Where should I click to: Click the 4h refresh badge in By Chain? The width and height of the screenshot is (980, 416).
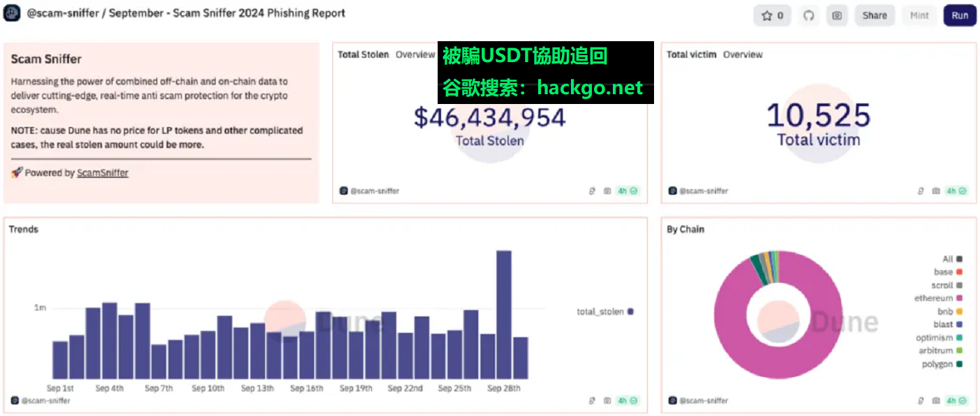956,401
